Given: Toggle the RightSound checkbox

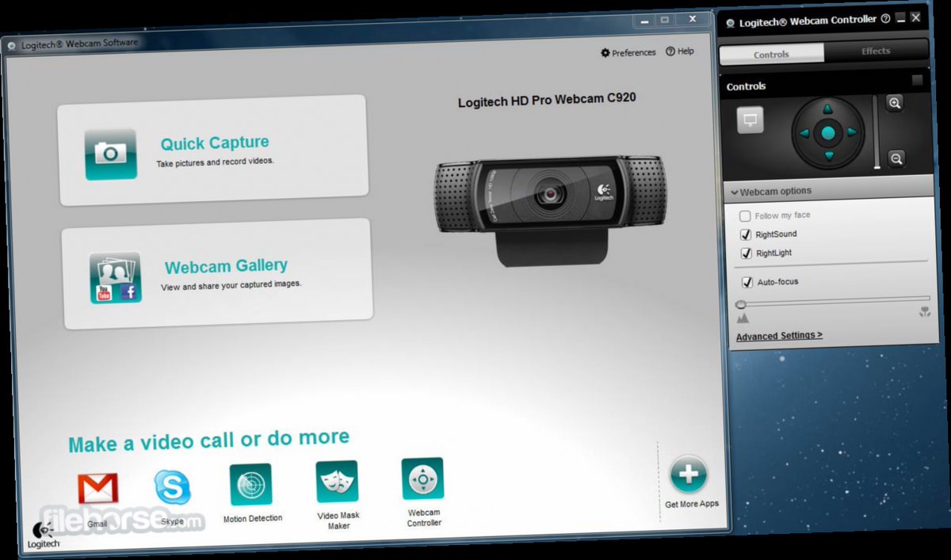Looking at the screenshot, I should [x=746, y=234].
